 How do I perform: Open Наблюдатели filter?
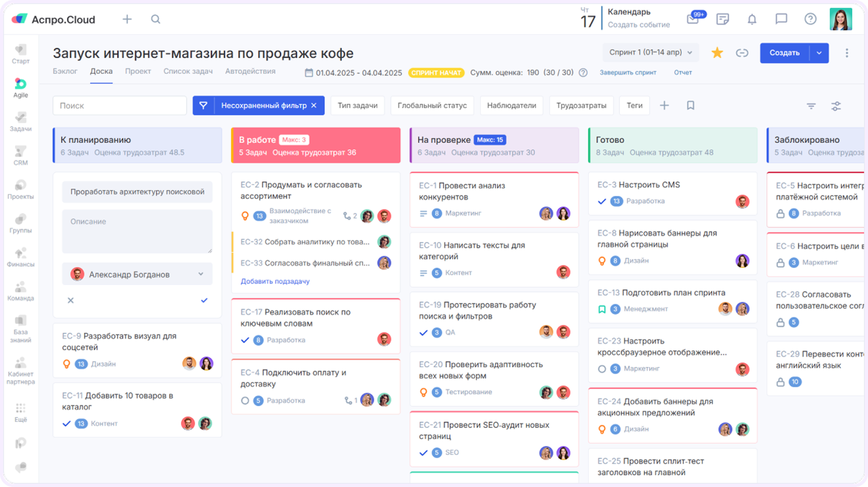[511, 105]
